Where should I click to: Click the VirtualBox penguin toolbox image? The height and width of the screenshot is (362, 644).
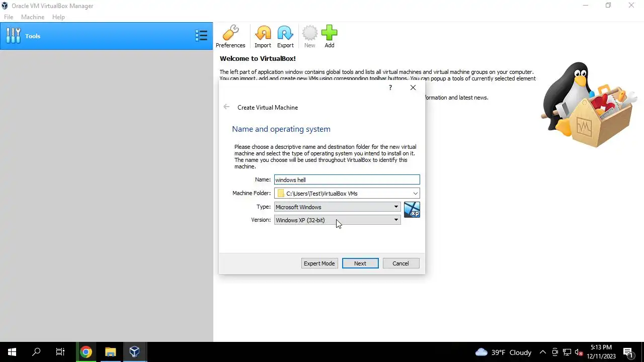tap(589, 105)
